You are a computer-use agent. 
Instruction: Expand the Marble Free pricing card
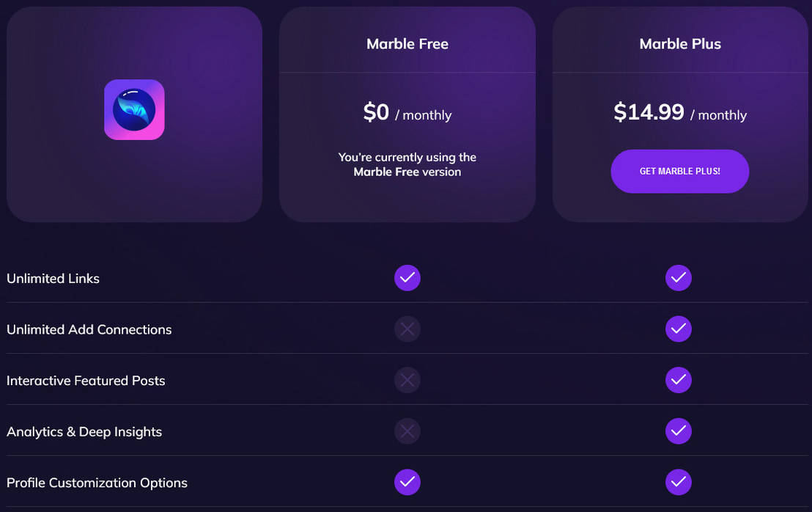[407, 114]
